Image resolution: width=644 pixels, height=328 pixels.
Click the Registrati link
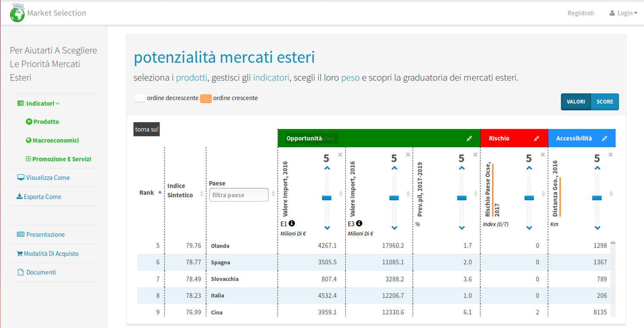[580, 13]
